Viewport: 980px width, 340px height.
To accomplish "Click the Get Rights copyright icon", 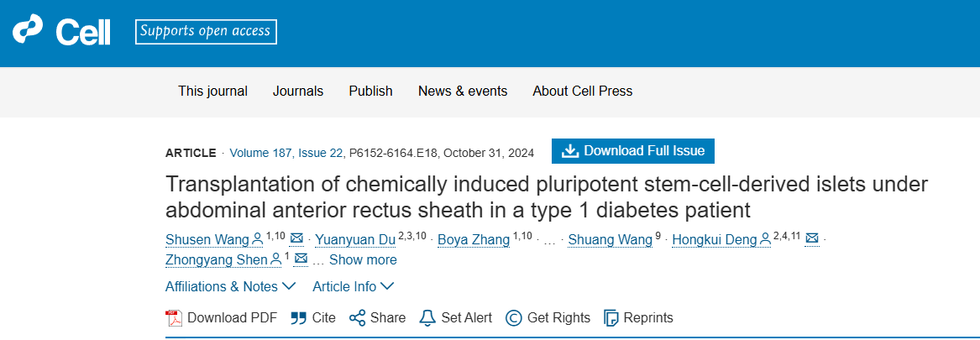I will point(513,318).
